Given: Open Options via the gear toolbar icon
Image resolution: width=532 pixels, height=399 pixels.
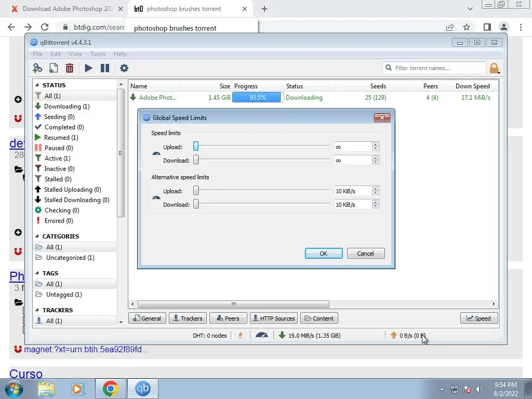Looking at the screenshot, I should point(124,68).
